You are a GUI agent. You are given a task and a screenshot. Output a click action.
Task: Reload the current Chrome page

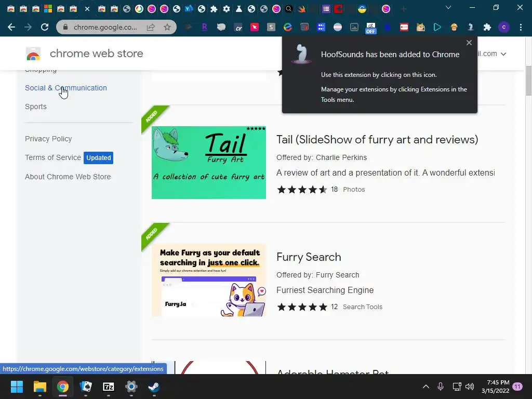(x=45, y=27)
